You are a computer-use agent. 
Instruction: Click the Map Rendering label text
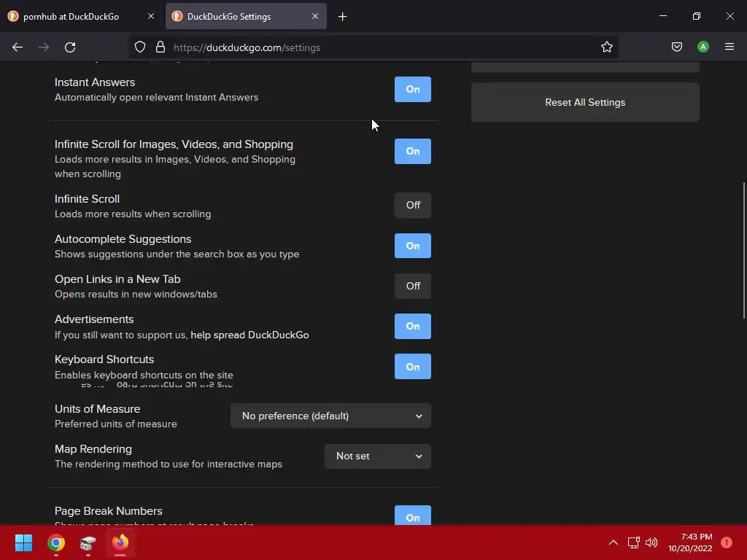93,449
